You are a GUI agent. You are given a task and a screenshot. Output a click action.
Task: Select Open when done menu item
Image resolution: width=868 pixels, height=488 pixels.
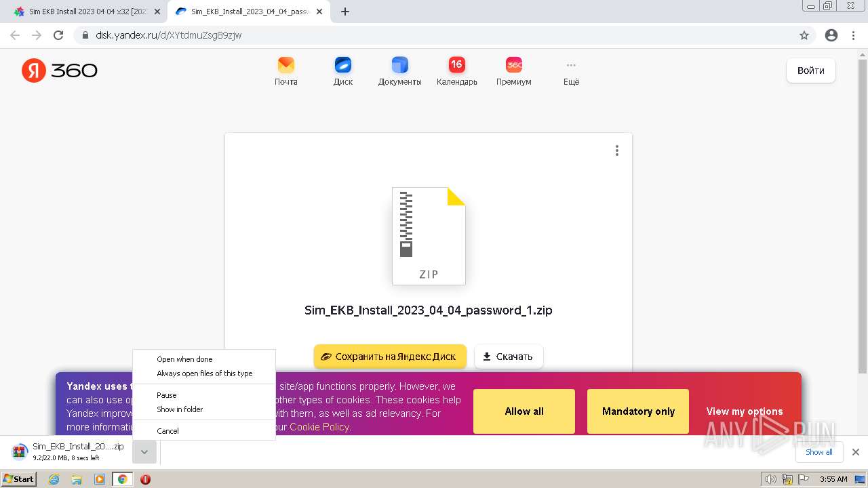pos(204,359)
